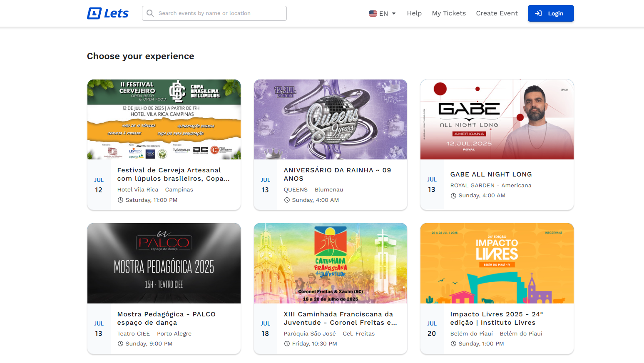Click the clock icon beside Sunday, 9:00 PM
This screenshot has height=363, width=644.
tap(121, 344)
